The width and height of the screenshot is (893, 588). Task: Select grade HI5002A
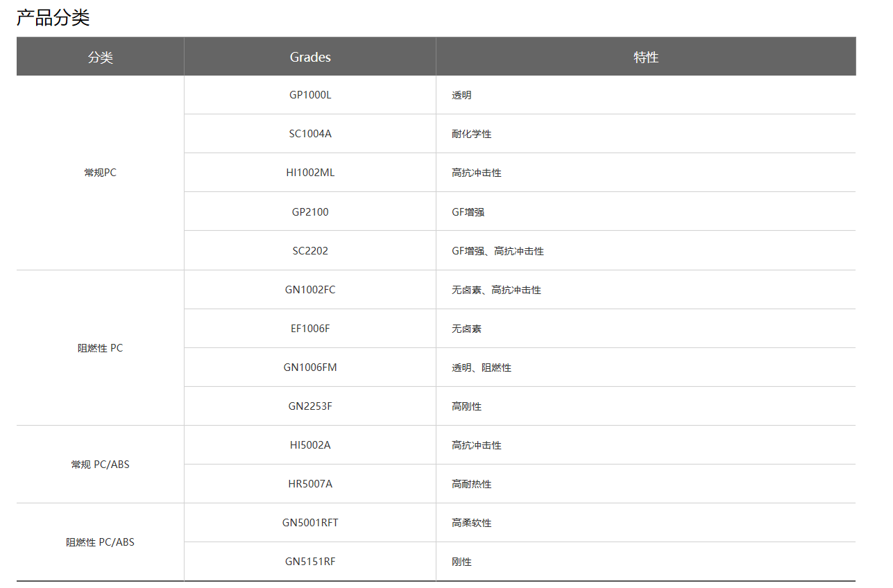[x=310, y=445]
